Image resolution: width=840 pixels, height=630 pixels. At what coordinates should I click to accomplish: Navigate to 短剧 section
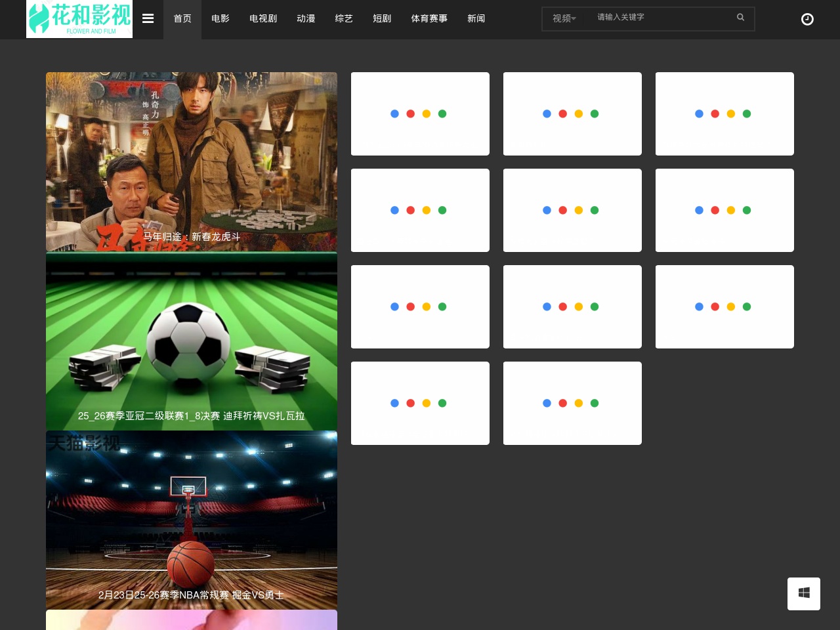click(x=382, y=19)
